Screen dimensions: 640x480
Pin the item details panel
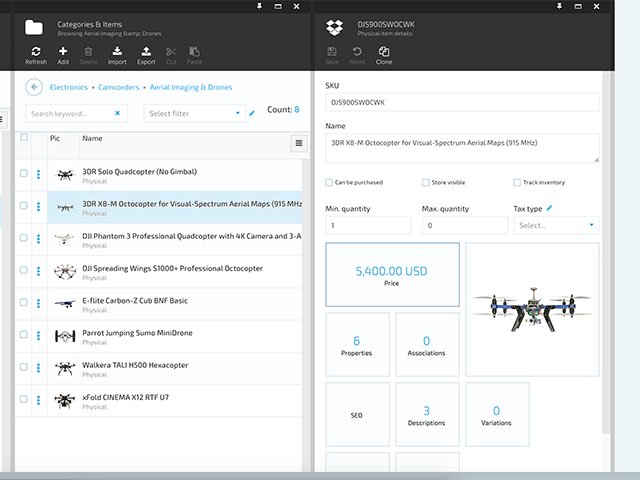pos(559,6)
